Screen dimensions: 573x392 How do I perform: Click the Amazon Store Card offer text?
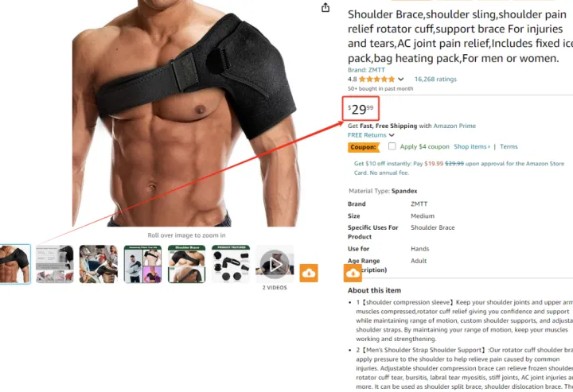pos(459,168)
